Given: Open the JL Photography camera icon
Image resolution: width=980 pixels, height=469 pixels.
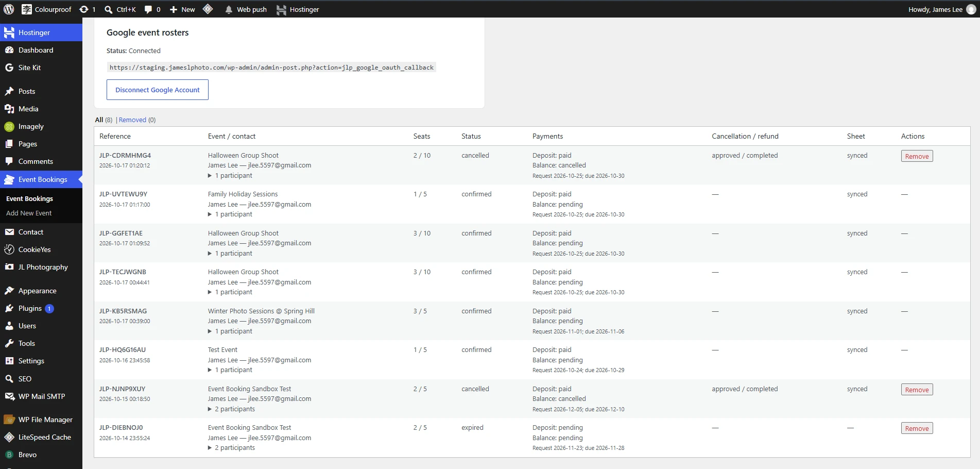Looking at the screenshot, I should [9, 267].
